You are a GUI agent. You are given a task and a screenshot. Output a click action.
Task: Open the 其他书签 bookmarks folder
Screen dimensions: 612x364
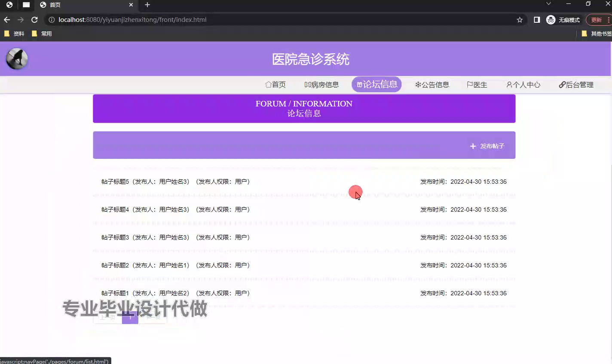pos(597,33)
